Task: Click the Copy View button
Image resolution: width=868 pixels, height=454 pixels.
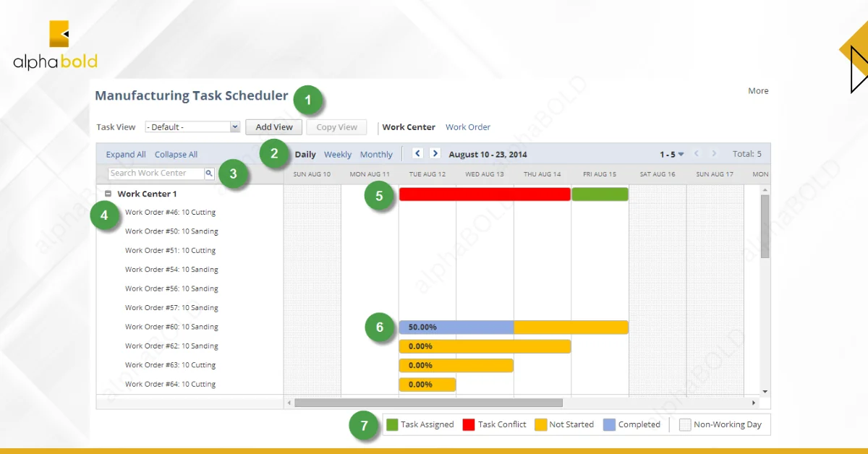Action: [x=336, y=127]
